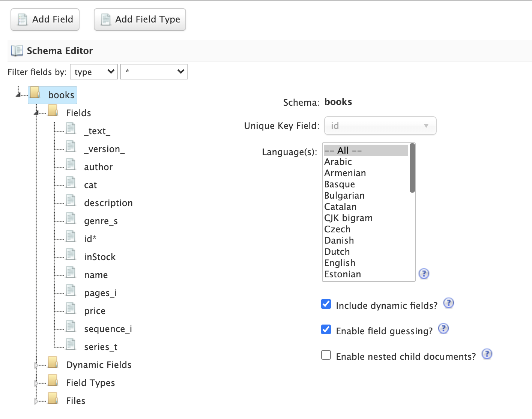Select Bulgarian in the languages list
This screenshot has height=419, width=532.
click(344, 196)
